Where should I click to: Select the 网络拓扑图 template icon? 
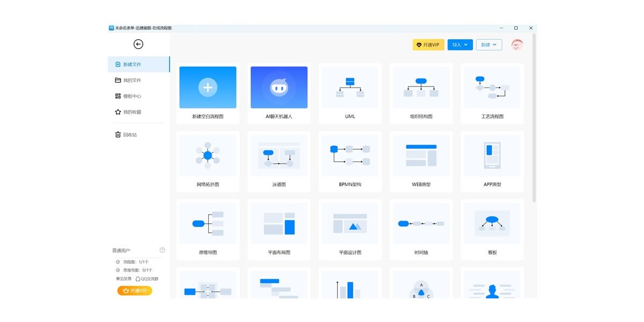point(208,156)
